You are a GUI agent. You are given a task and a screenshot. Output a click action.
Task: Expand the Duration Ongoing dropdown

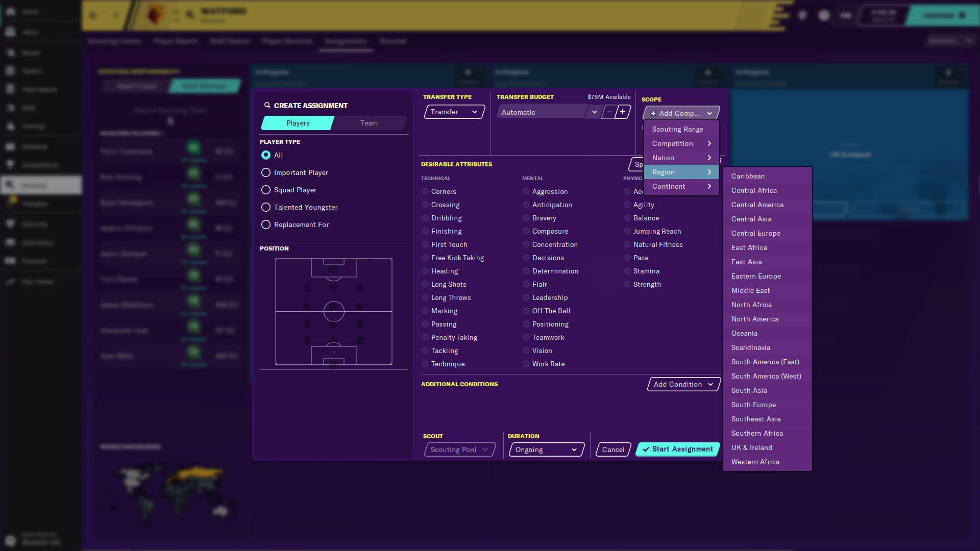(x=546, y=449)
